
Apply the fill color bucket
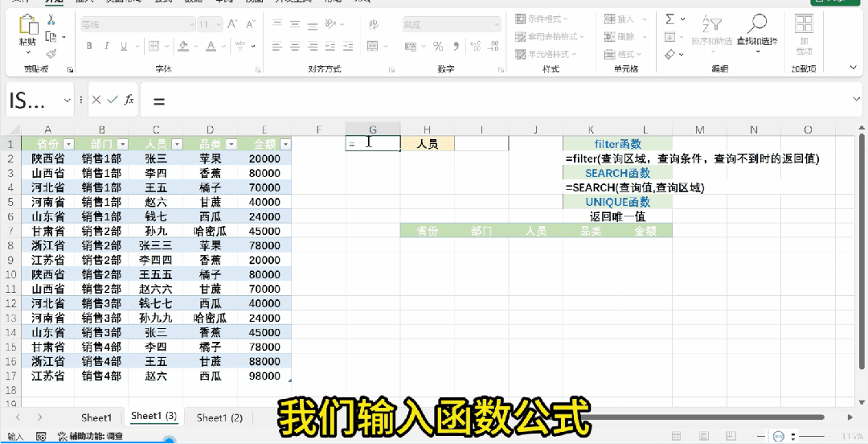[184, 46]
